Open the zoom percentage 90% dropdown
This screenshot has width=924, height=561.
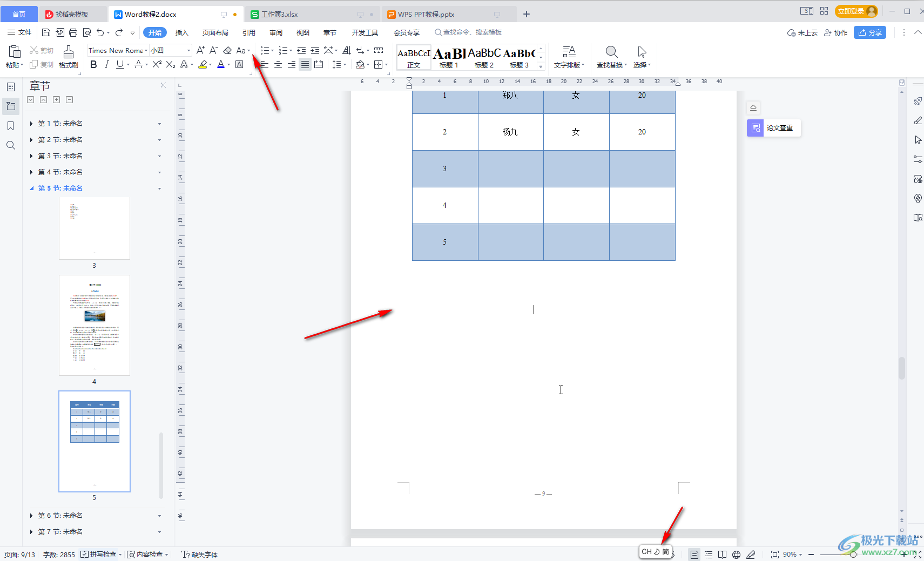coord(793,555)
